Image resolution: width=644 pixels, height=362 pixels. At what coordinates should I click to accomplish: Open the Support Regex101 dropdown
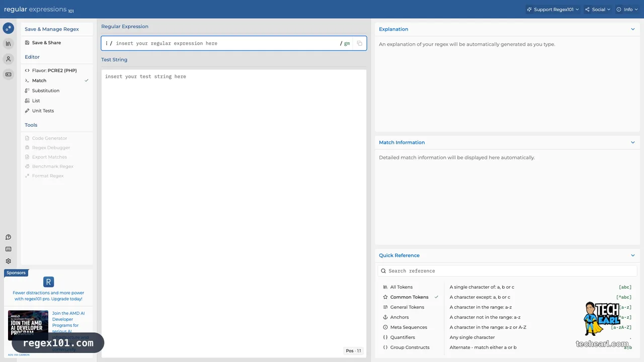pos(553,10)
